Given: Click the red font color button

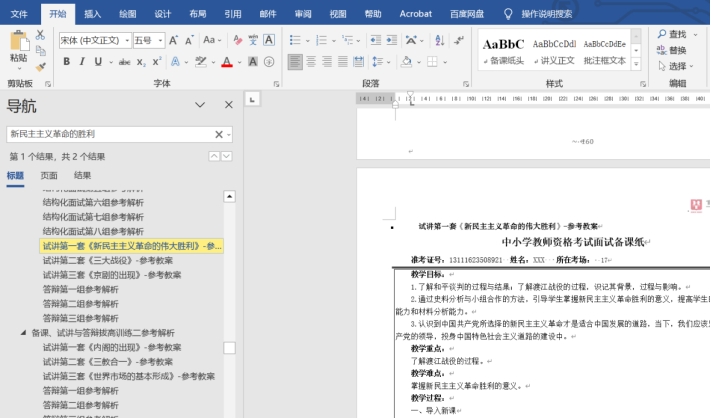Looking at the screenshot, I should coord(227,62).
